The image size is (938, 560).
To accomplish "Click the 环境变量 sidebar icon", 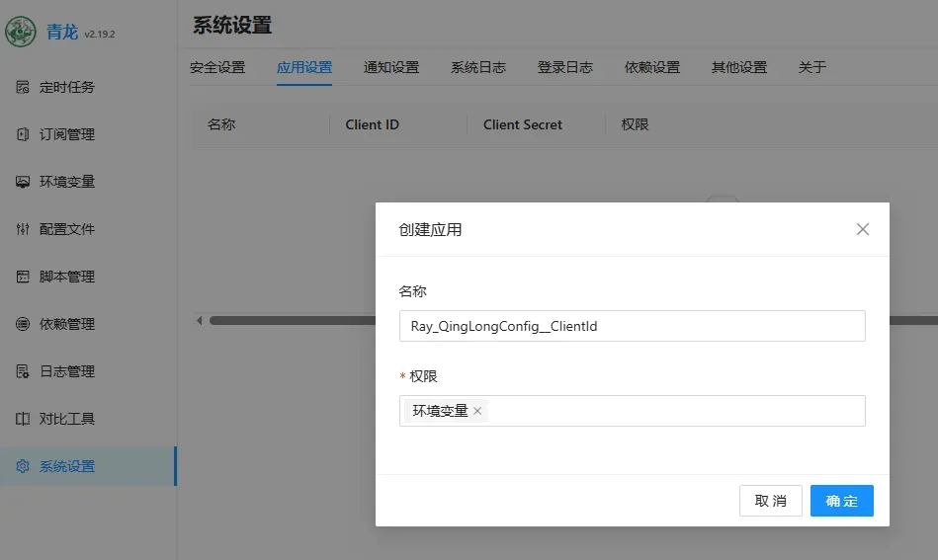I will 23,182.
